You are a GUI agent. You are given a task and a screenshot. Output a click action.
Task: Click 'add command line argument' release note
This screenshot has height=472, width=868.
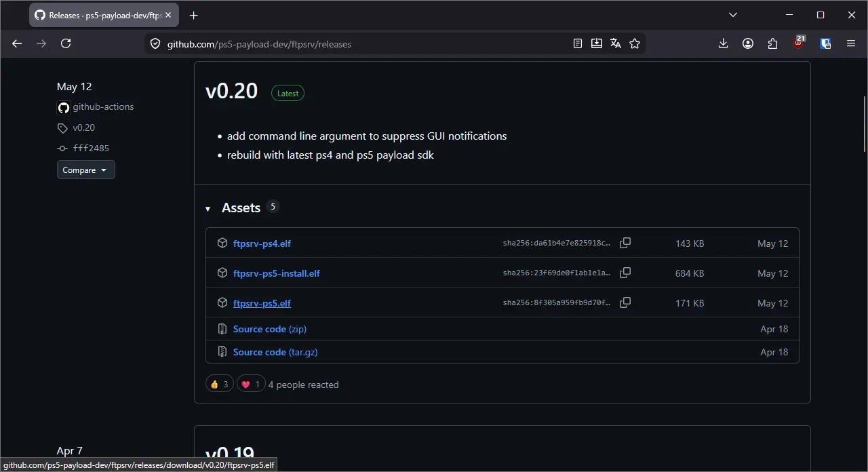(x=367, y=136)
